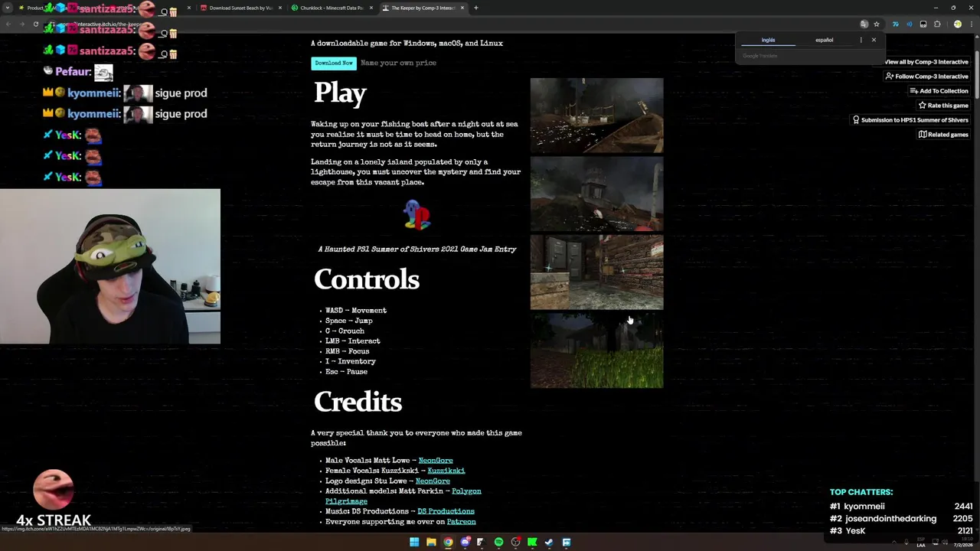980x551 pixels.
Task: Click the Haunted PS1 Game Jam Entry line
Action: (417, 249)
